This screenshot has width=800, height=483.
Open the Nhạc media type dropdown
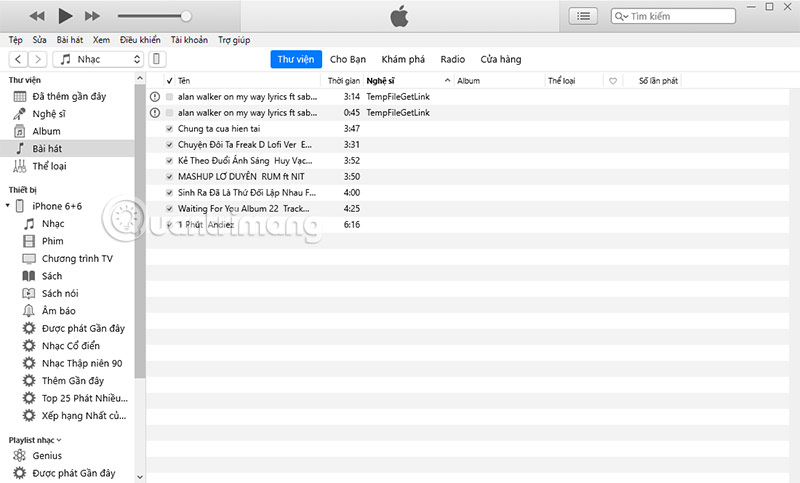(x=98, y=59)
